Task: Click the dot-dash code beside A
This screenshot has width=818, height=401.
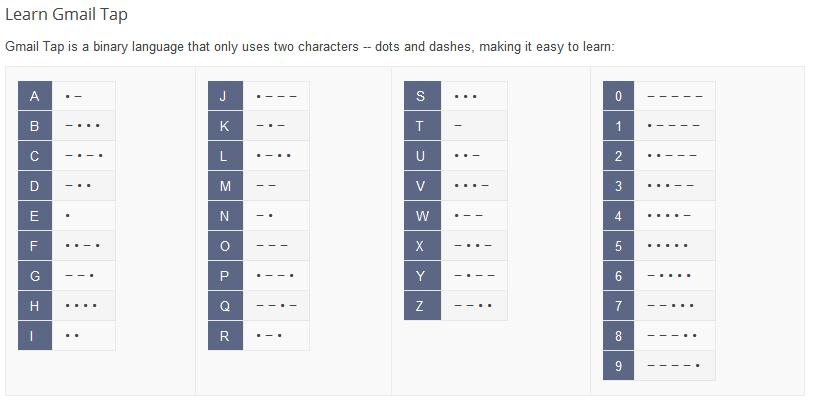Action: [74, 96]
